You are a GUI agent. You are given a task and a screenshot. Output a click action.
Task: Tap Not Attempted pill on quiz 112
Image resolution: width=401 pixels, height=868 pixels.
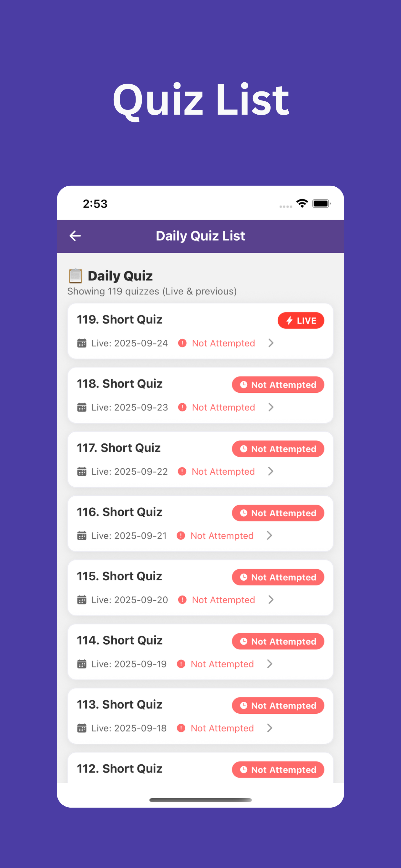point(278,770)
